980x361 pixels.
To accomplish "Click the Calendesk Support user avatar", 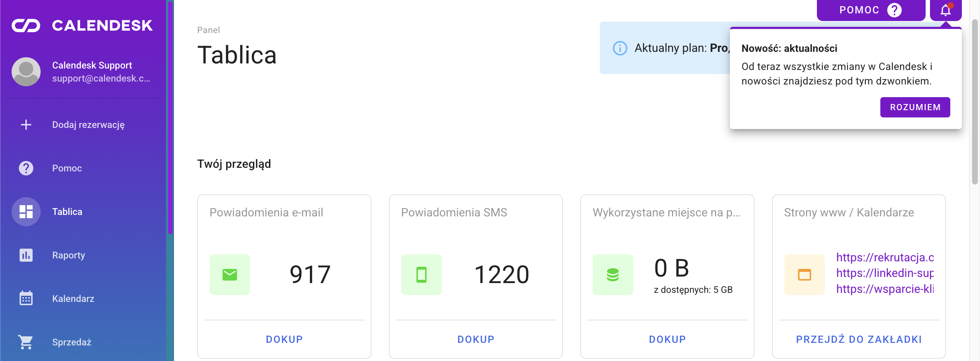I will point(26,72).
